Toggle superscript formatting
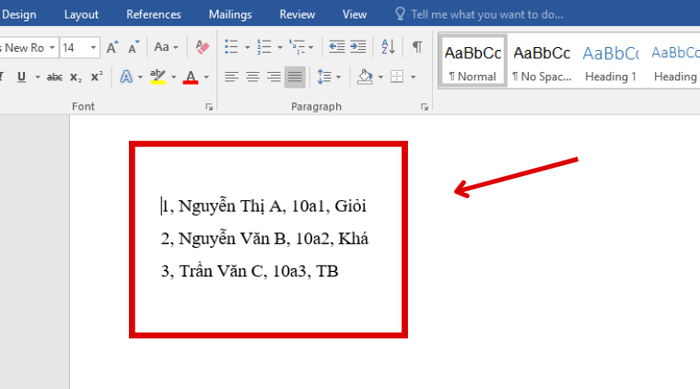 click(96, 76)
